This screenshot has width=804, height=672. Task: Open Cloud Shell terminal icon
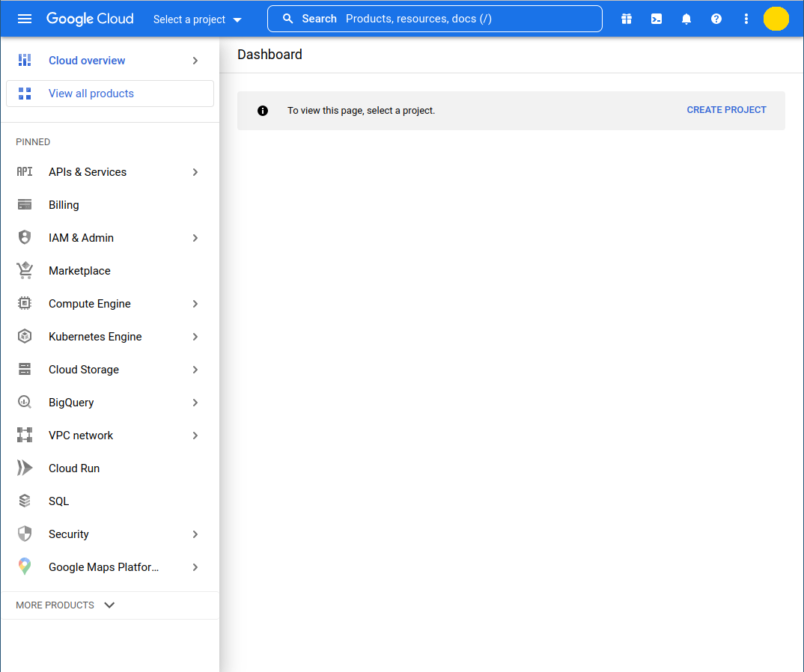point(657,19)
